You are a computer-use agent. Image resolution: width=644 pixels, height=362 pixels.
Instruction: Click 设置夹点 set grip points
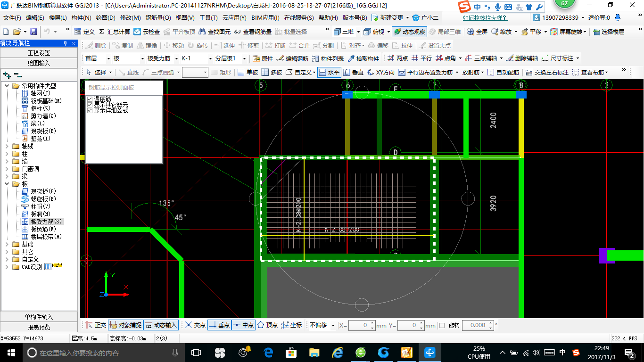click(x=435, y=45)
